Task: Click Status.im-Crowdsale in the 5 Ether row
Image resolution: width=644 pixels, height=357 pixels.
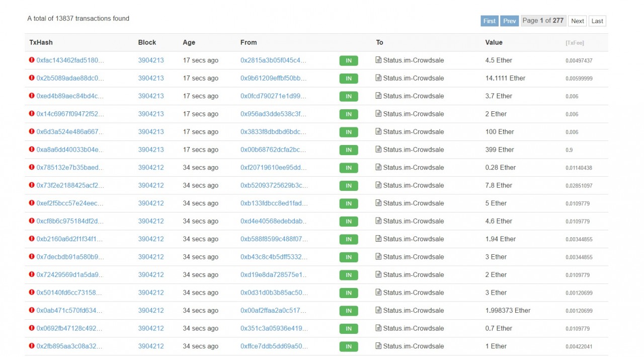Action: [414, 203]
